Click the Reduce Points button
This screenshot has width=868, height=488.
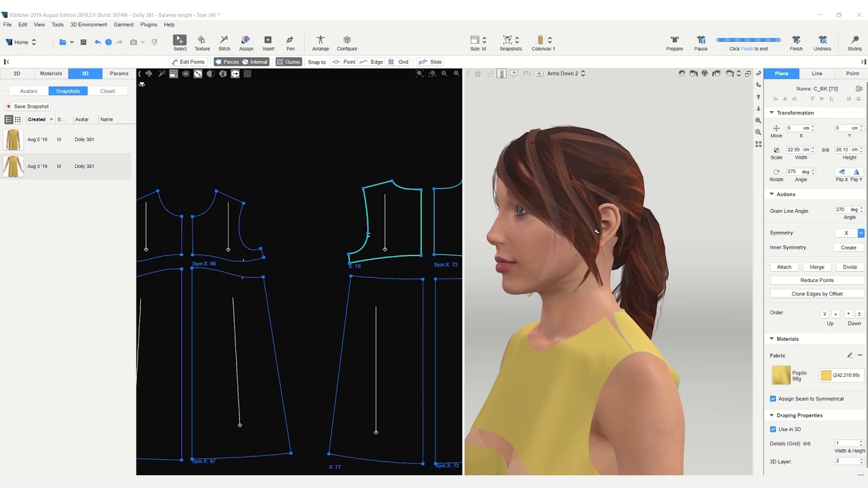[x=816, y=280]
